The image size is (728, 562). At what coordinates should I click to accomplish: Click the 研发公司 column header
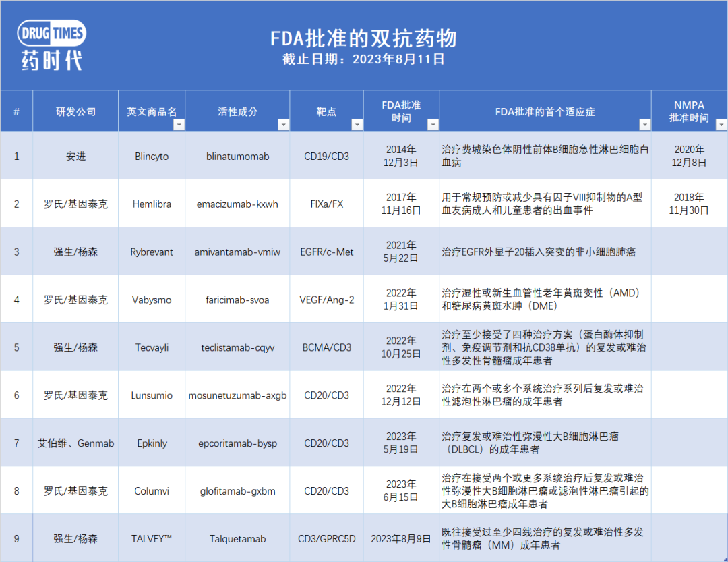(75, 111)
